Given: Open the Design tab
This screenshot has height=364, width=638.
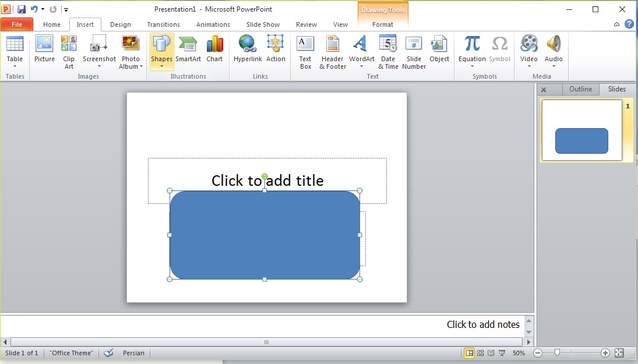Looking at the screenshot, I should tap(121, 24).
